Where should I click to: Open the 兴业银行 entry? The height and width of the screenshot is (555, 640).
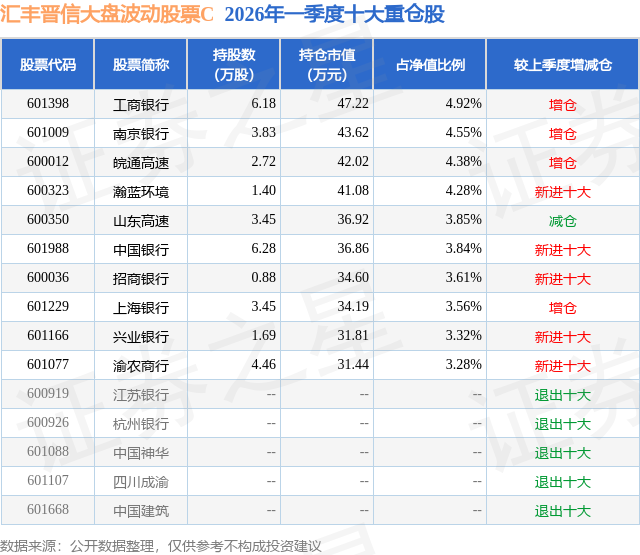coord(141,337)
